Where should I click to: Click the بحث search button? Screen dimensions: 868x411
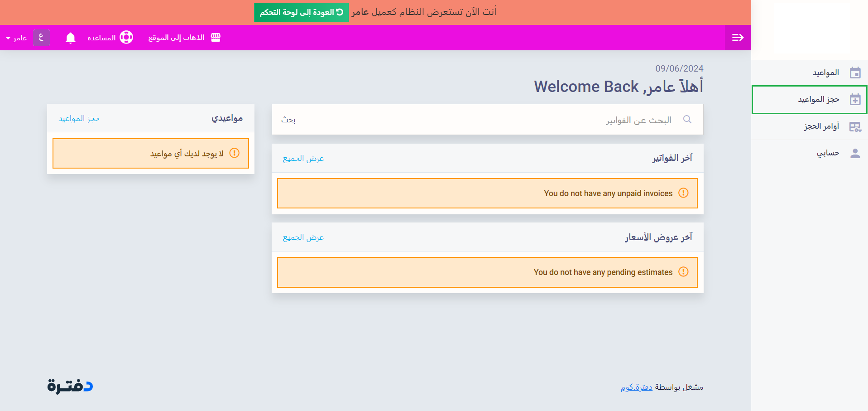tap(288, 120)
